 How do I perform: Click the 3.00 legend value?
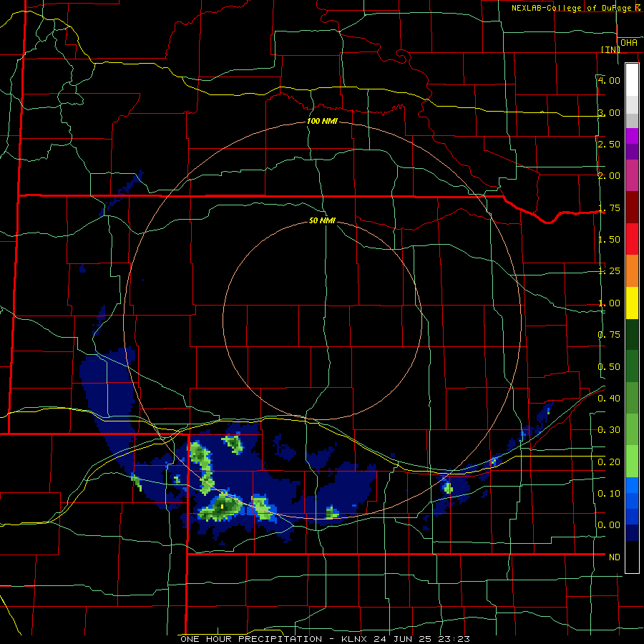pos(609,112)
